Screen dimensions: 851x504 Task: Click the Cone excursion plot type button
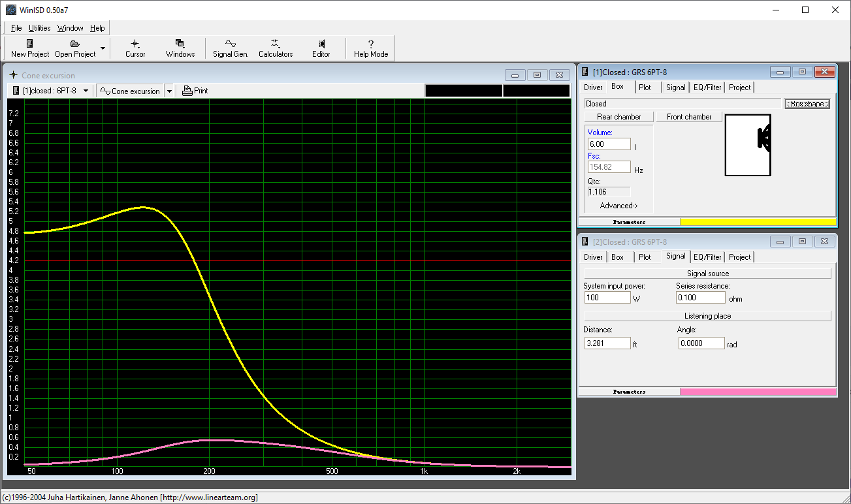(130, 91)
